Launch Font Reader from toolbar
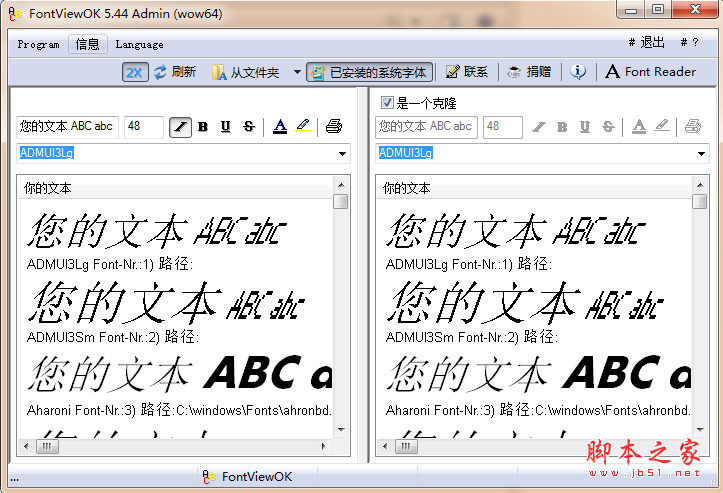The height and width of the screenshot is (493, 723). tap(651, 71)
